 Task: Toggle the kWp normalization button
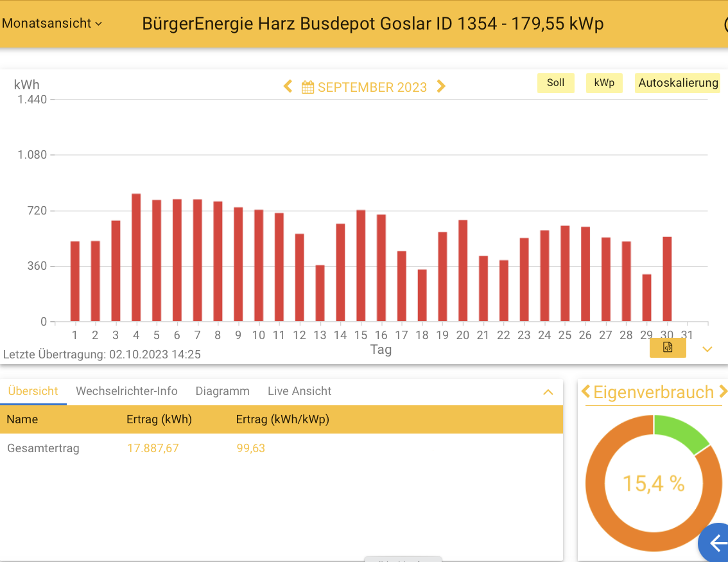604,83
